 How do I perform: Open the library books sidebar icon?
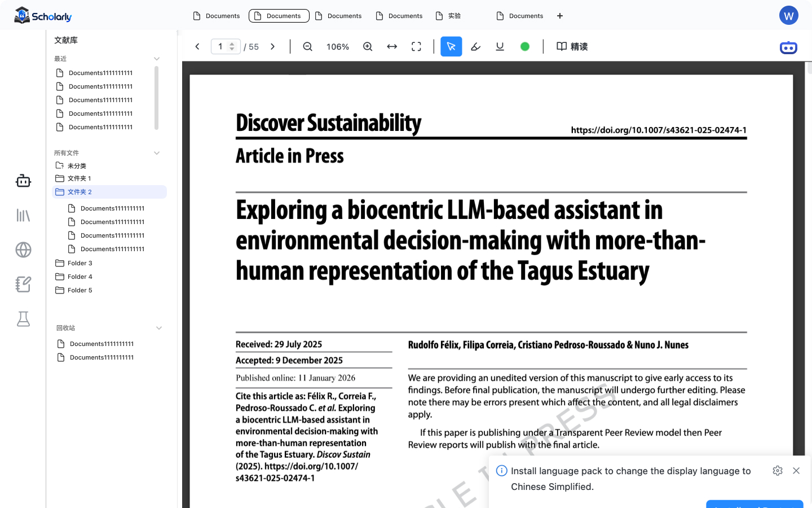(x=23, y=215)
